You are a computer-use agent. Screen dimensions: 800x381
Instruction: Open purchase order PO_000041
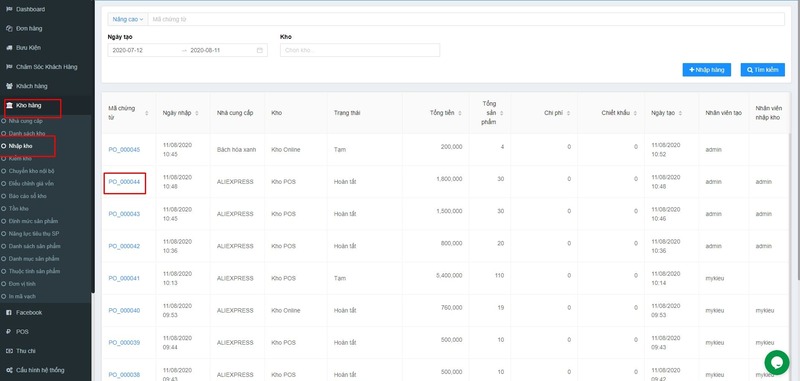tap(124, 278)
